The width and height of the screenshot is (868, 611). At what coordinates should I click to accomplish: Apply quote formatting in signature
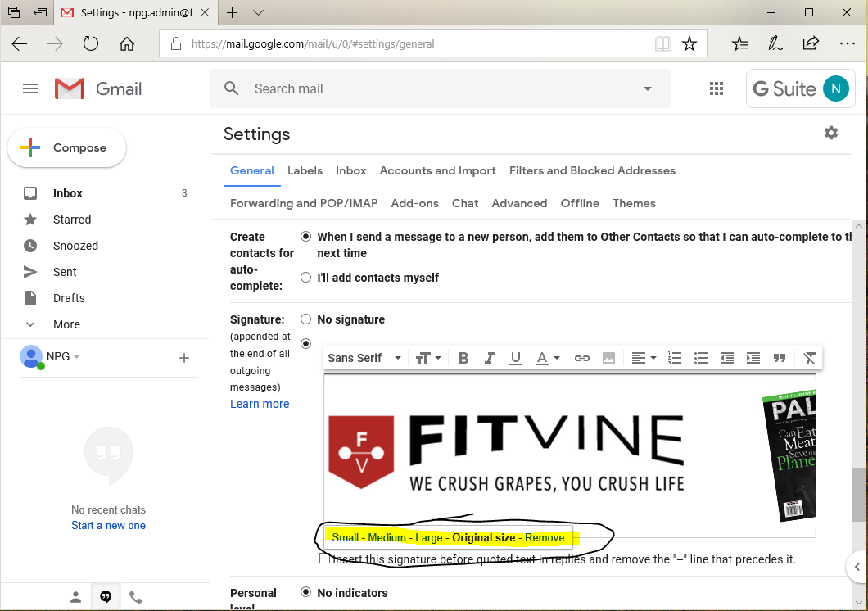(780, 358)
